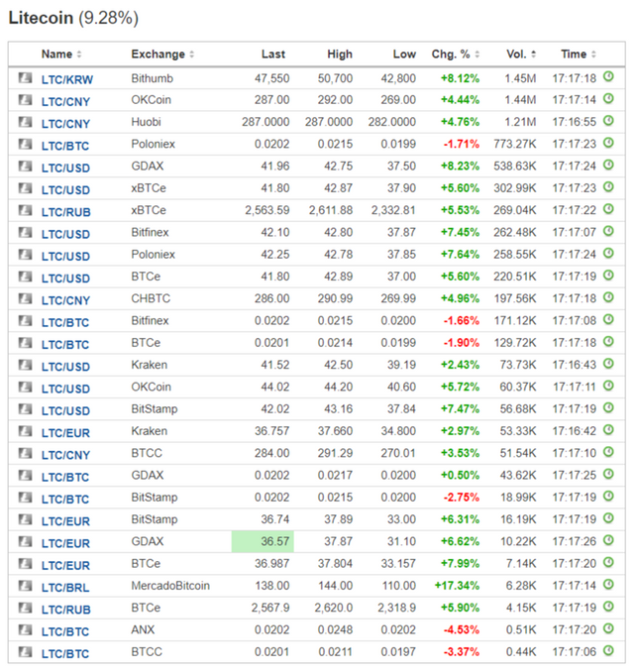
Task: Open the LTC/BRL pair link
Action: tap(65, 588)
